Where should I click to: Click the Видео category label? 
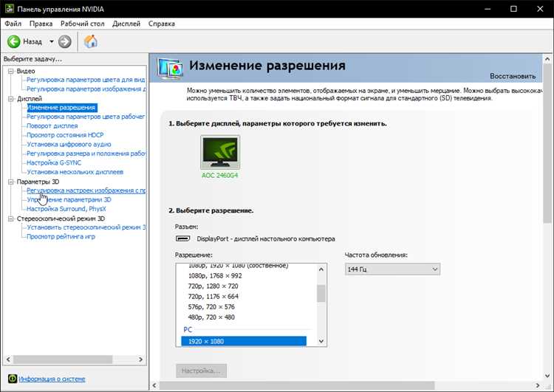(x=26, y=71)
